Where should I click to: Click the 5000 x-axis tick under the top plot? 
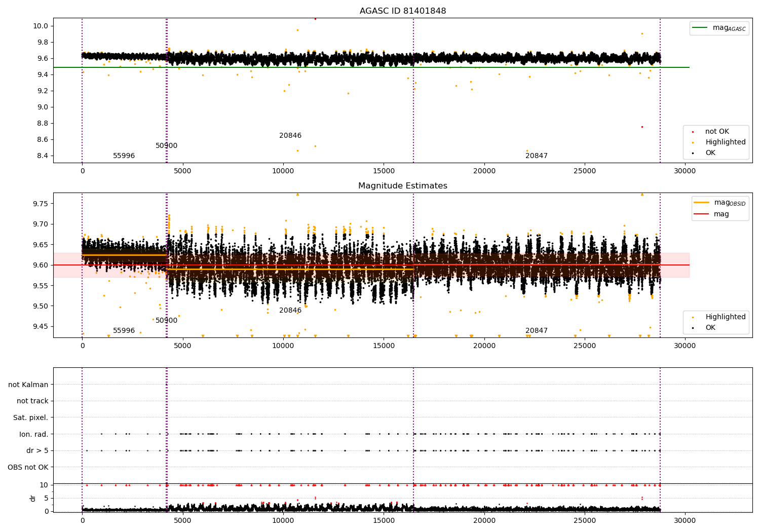pos(182,171)
